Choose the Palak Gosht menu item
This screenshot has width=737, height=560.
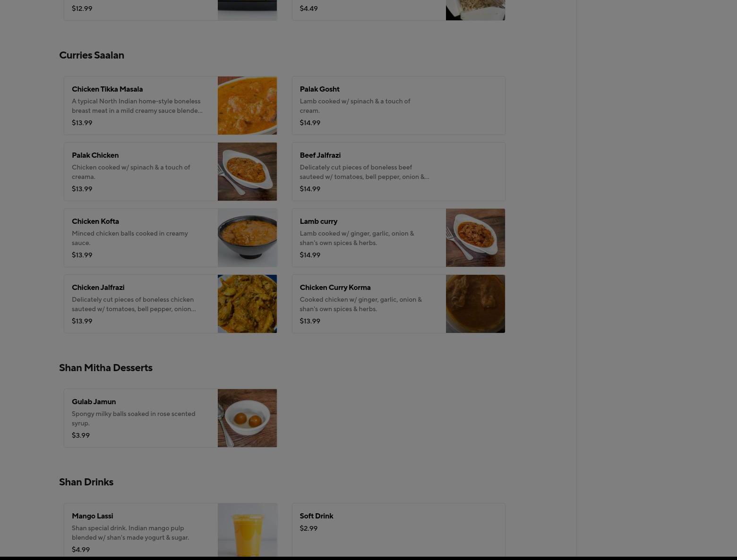click(x=398, y=105)
